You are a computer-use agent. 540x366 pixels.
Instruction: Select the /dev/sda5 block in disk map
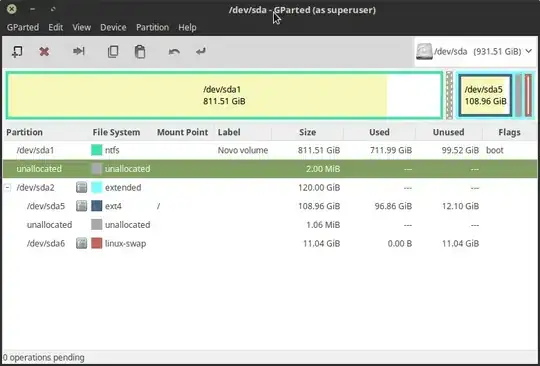485,95
